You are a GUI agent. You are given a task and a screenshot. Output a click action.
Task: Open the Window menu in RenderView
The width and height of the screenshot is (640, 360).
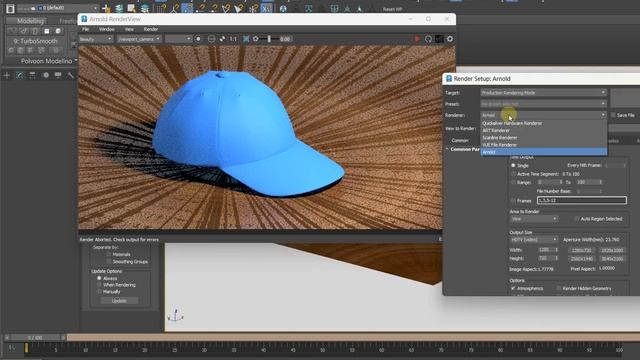click(x=107, y=29)
